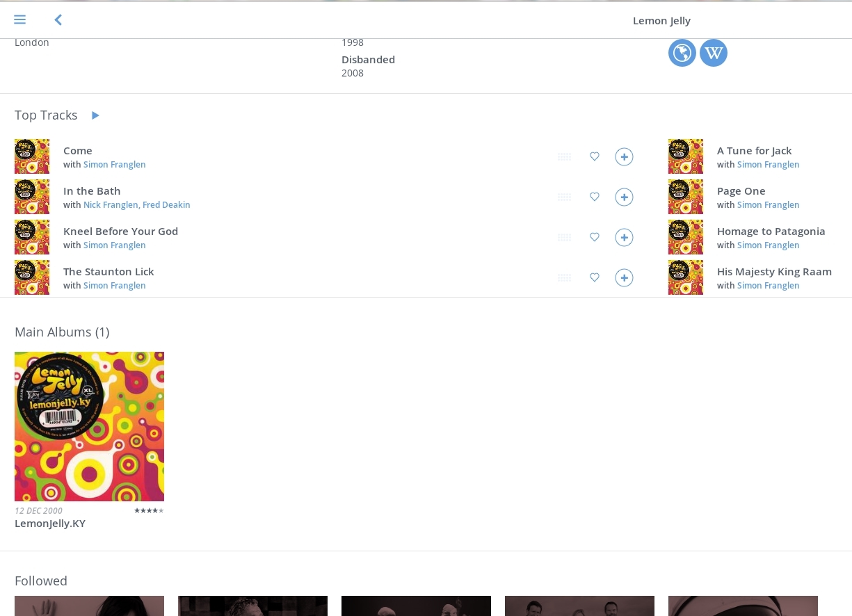This screenshot has width=852, height=616.
Task: Open cover thumbnail of Kneel Before Your God
Action: pos(32,237)
